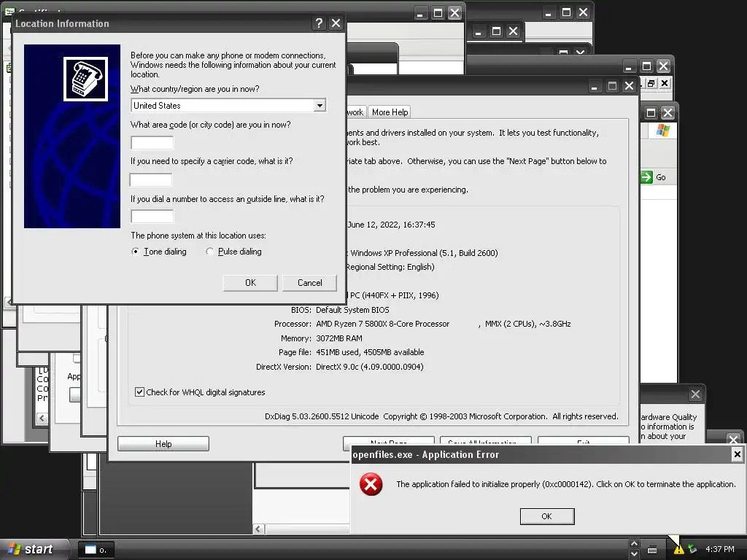747x560 pixels.
Task: Select the memory value 3072MB RAM
Action: click(339, 338)
